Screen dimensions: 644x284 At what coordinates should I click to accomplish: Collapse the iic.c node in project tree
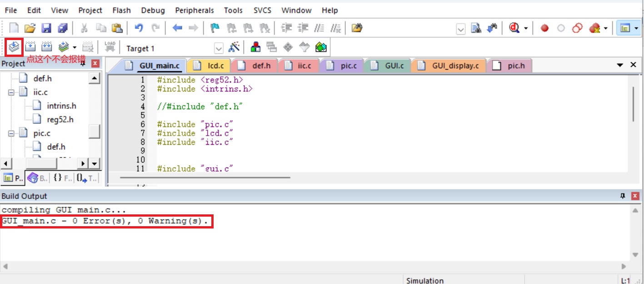11,92
